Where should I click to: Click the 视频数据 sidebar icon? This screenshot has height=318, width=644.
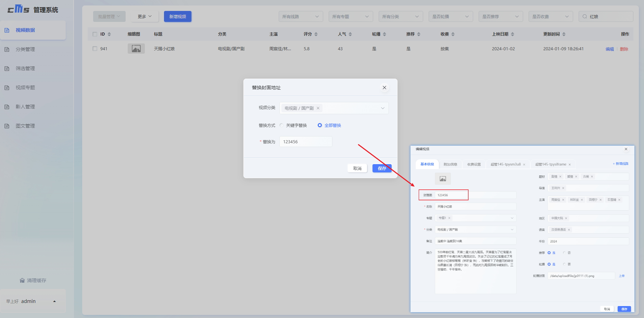click(7, 30)
